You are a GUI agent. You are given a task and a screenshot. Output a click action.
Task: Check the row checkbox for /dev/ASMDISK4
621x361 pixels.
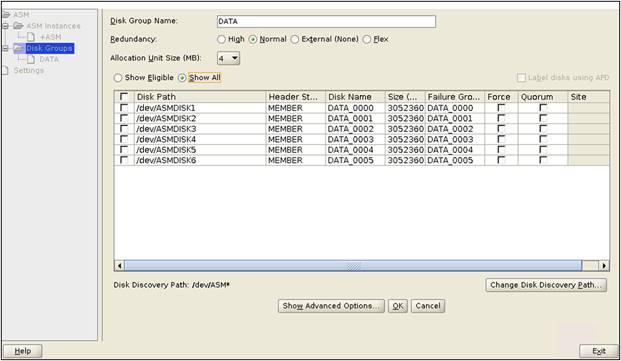point(124,139)
